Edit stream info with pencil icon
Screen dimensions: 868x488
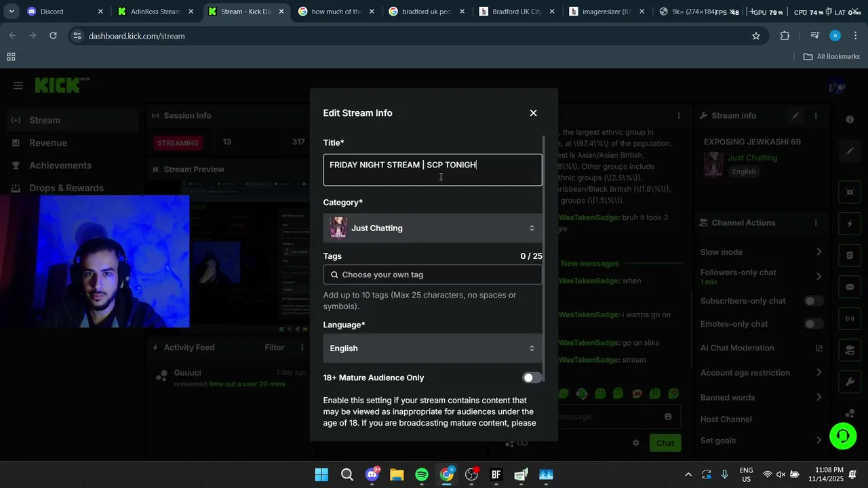tap(795, 116)
